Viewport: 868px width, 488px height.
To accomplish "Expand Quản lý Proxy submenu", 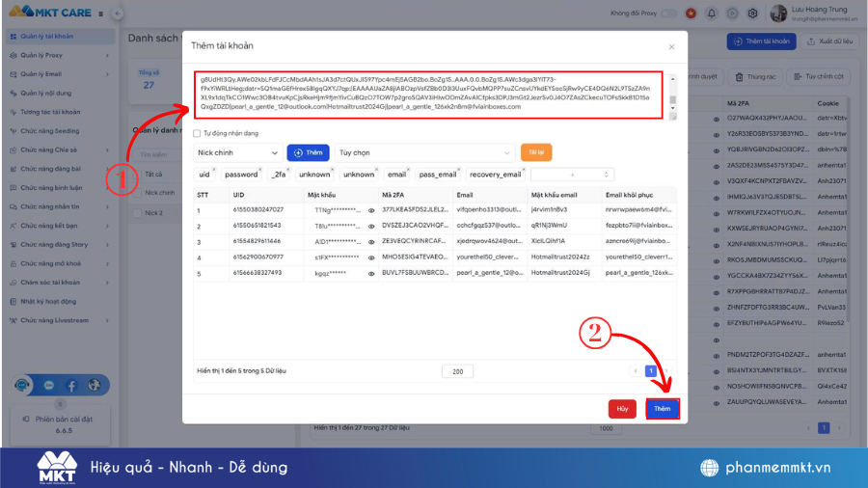I will coord(61,55).
